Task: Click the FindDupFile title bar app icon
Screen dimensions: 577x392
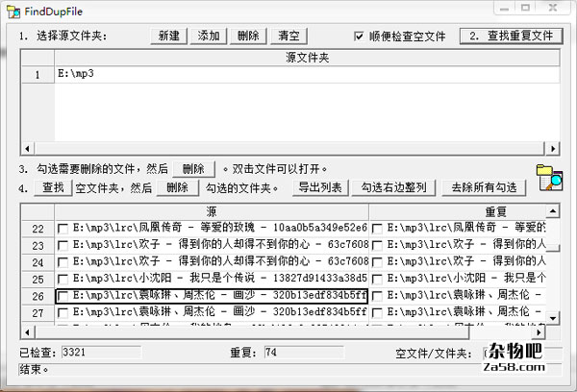Action: pos(14,12)
